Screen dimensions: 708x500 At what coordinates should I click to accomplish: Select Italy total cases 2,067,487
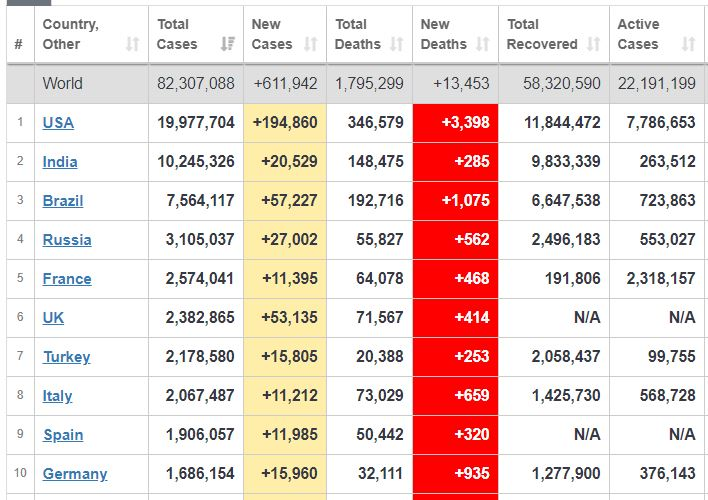coord(200,395)
